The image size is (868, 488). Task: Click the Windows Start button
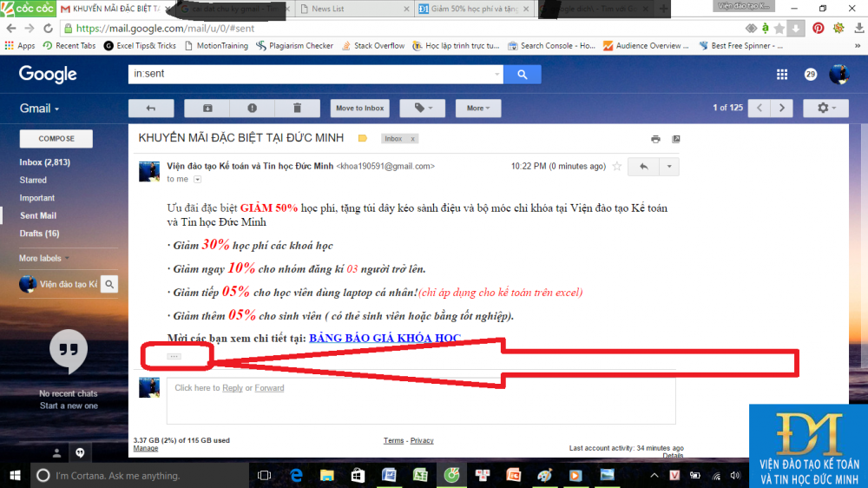coord(15,475)
